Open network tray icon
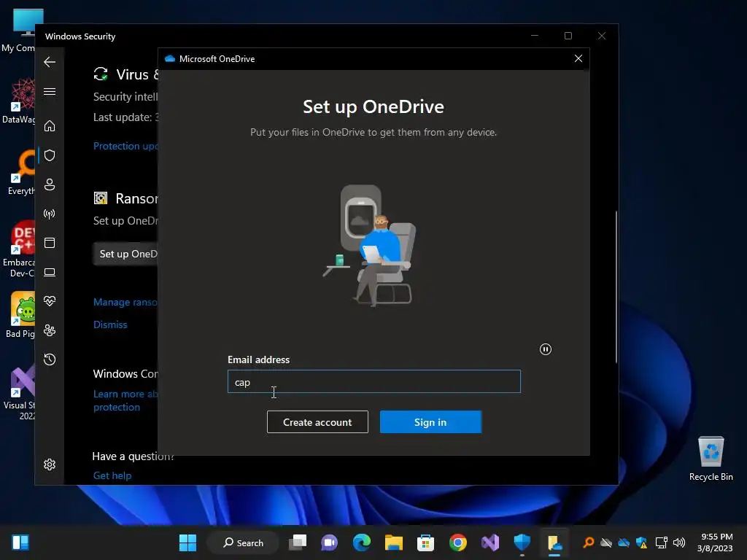 [661, 542]
